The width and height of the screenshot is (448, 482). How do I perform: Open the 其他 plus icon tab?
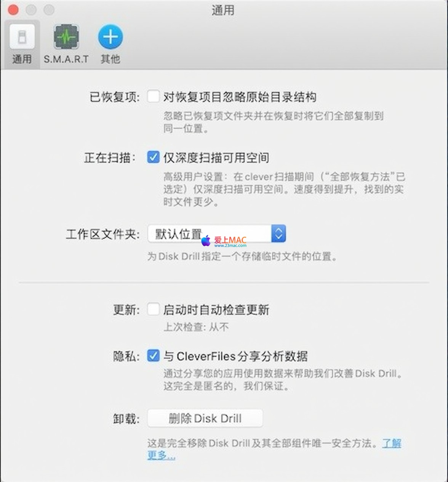coord(110,37)
